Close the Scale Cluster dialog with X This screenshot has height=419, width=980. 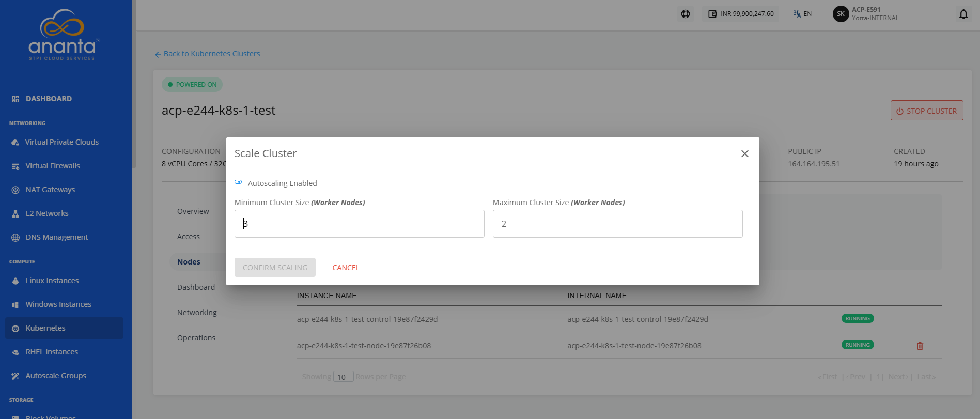[x=745, y=153]
